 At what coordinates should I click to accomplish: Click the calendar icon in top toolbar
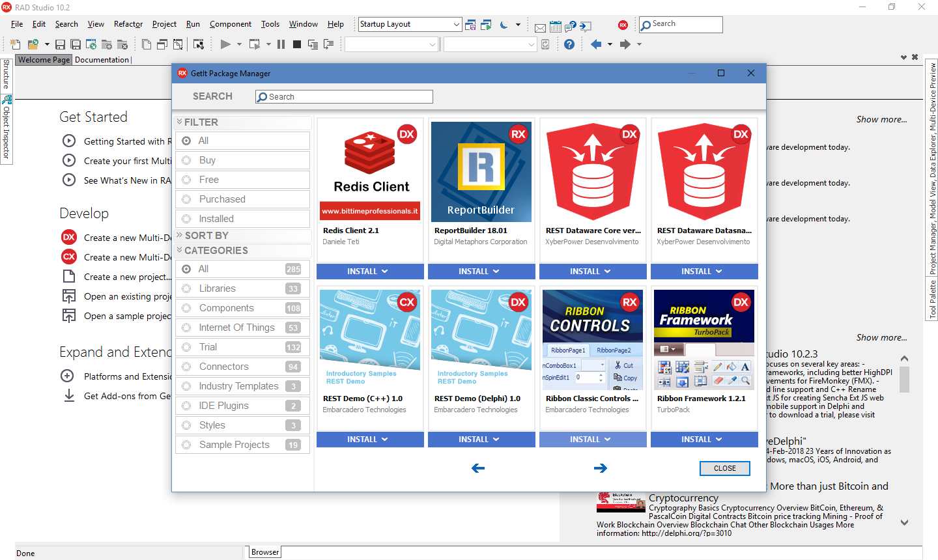(x=556, y=27)
